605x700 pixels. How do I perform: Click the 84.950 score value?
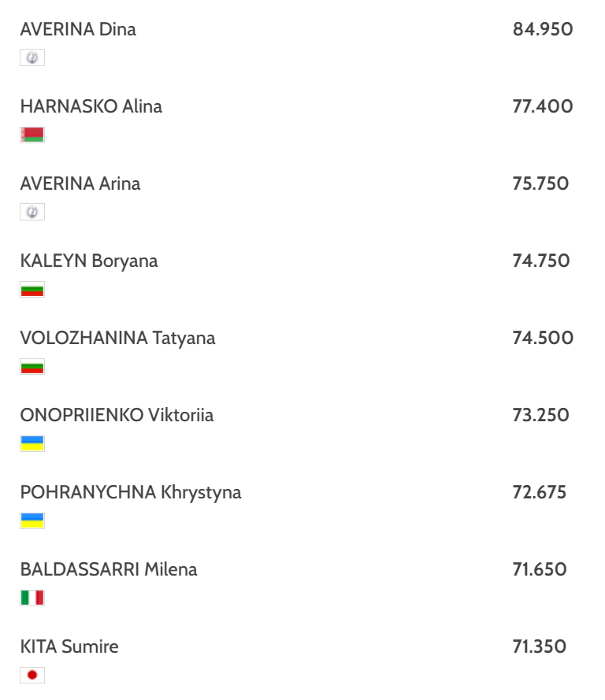543,30
